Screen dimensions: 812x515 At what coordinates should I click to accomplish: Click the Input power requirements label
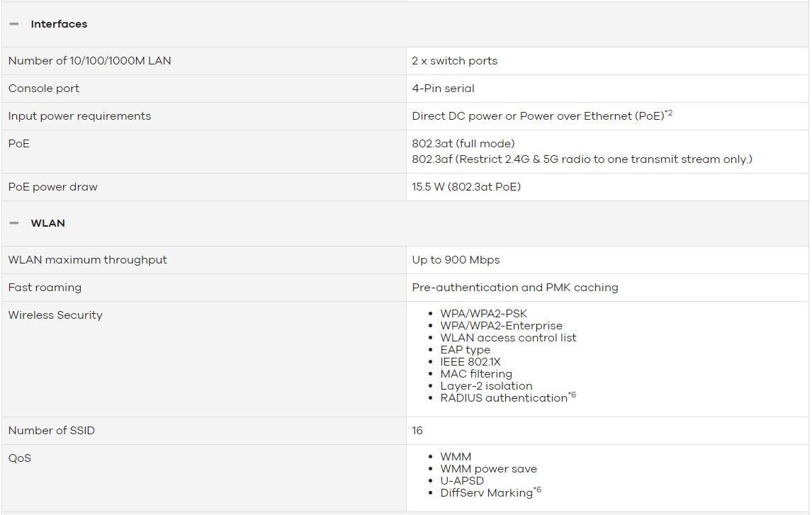tap(80, 116)
